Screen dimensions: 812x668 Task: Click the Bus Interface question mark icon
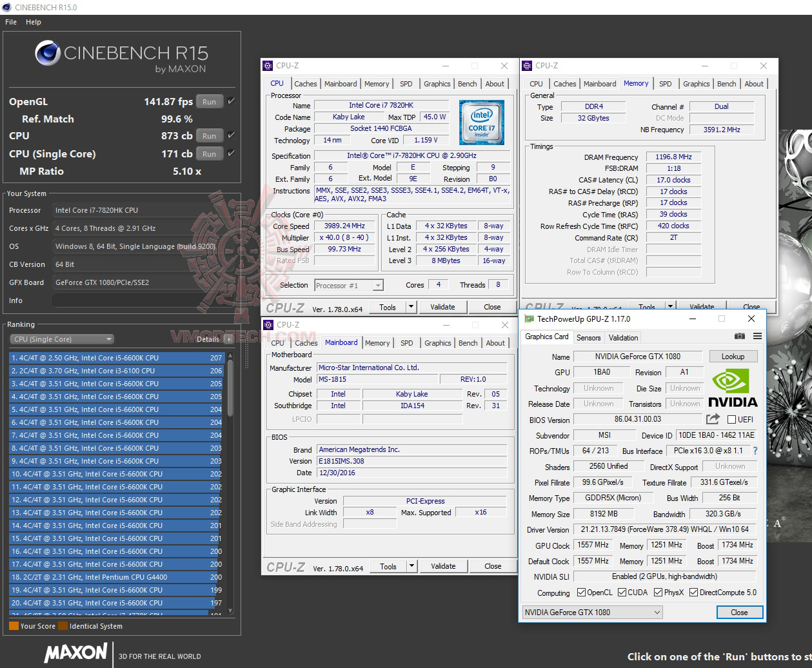coord(755,451)
